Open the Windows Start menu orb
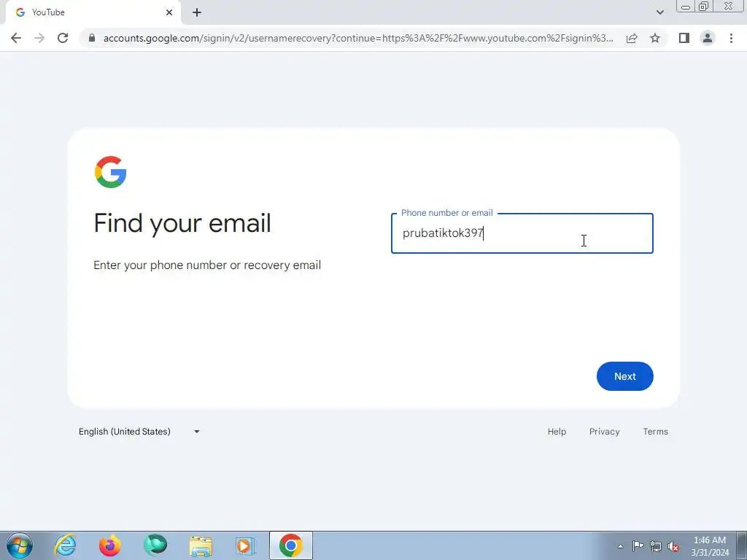Viewport: 747px width, 560px height. [x=20, y=545]
